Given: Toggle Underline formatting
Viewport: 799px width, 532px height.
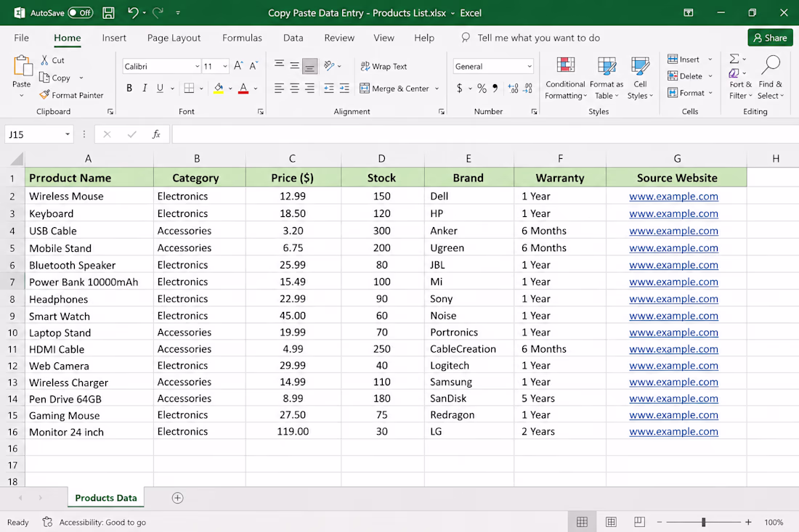Looking at the screenshot, I should coord(160,88).
